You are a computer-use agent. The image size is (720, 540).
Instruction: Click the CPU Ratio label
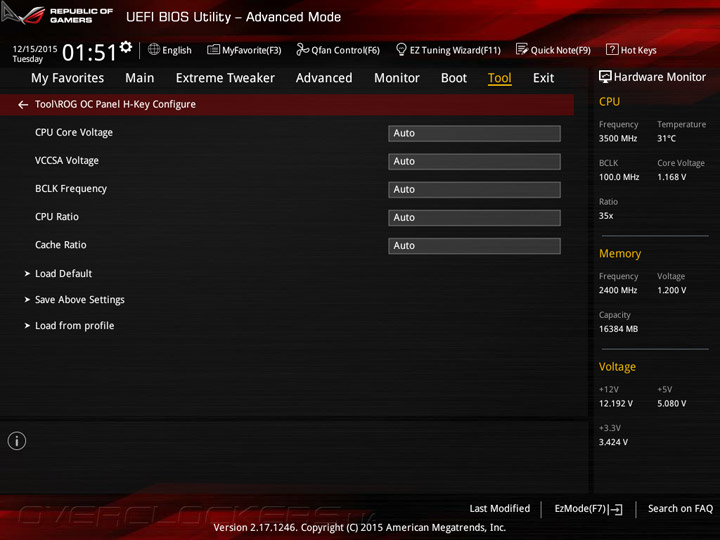point(57,217)
